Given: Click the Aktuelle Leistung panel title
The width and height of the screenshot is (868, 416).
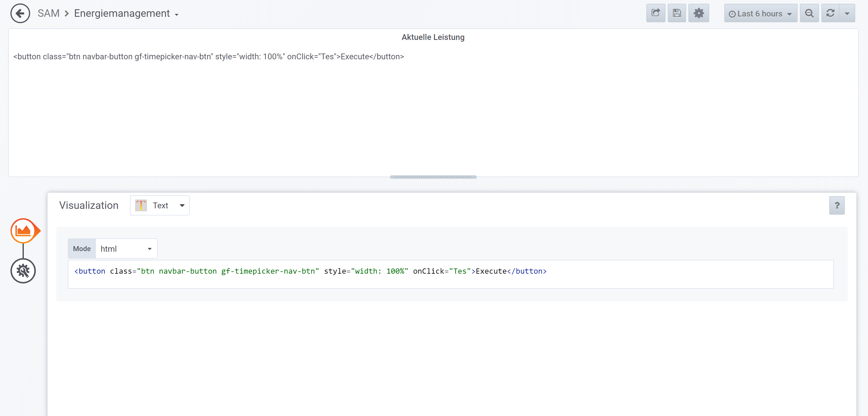Looking at the screenshot, I should (x=433, y=37).
